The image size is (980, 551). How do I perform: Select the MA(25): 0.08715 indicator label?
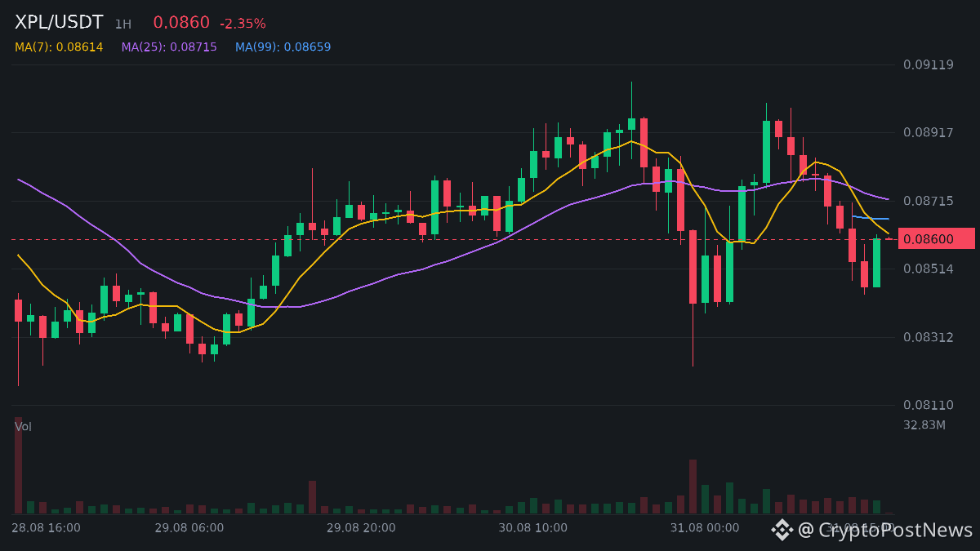click(169, 47)
